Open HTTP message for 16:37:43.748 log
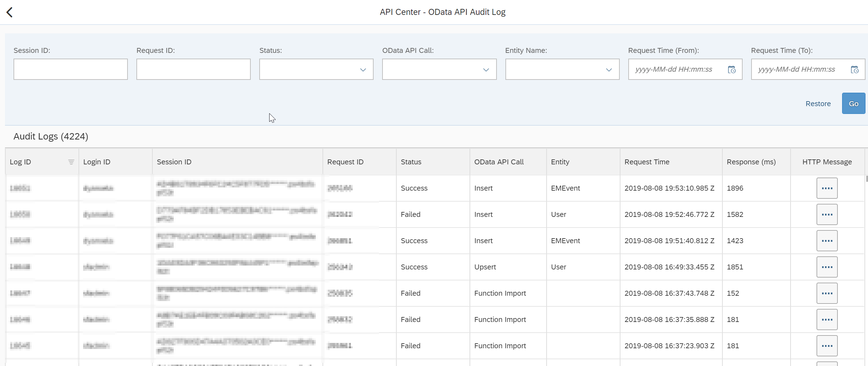Screen dimensions: 868x366 click(x=827, y=293)
